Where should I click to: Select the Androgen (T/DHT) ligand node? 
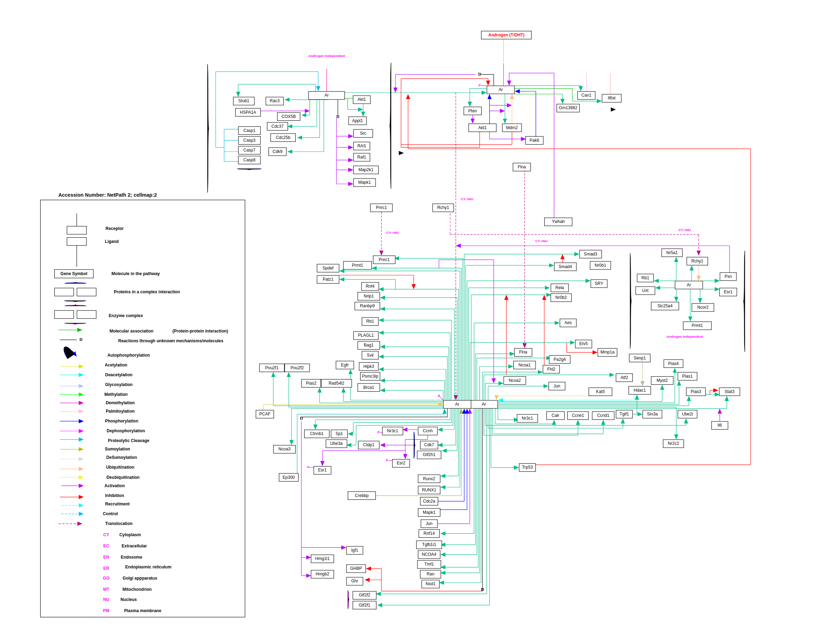click(x=506, y=35)
